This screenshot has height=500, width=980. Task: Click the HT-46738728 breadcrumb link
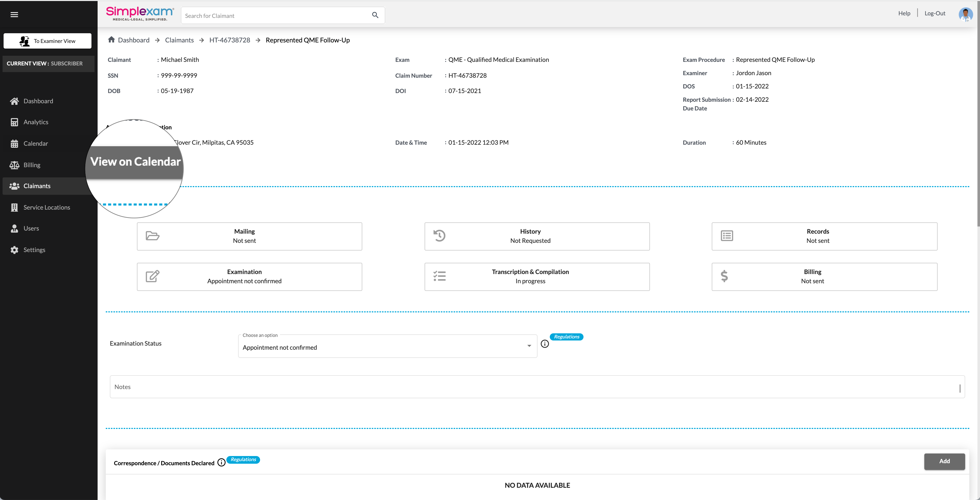[229, 40]
